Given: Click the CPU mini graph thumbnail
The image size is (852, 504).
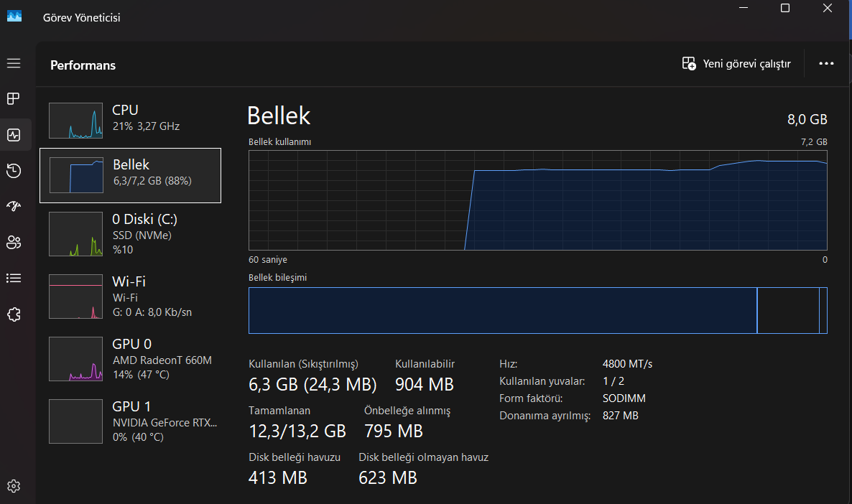Looking at the screenshot, I should point(75,121).
